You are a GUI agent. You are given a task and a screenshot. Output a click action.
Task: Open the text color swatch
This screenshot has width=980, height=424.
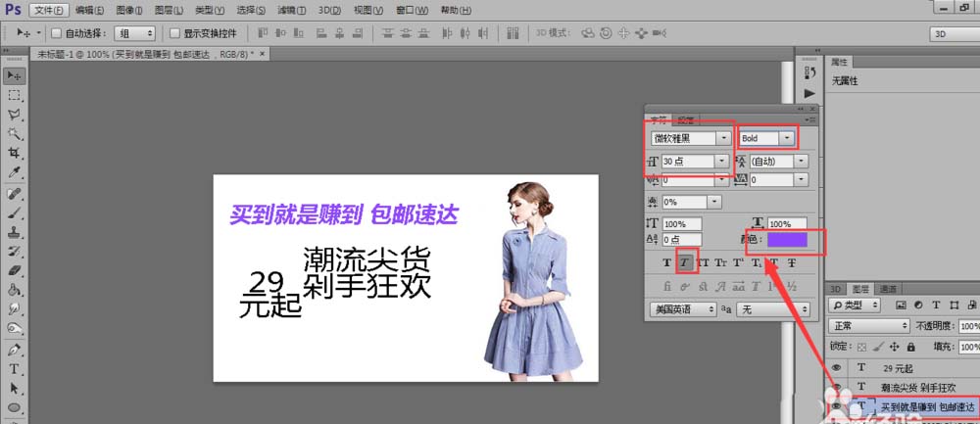click(788, 240)
